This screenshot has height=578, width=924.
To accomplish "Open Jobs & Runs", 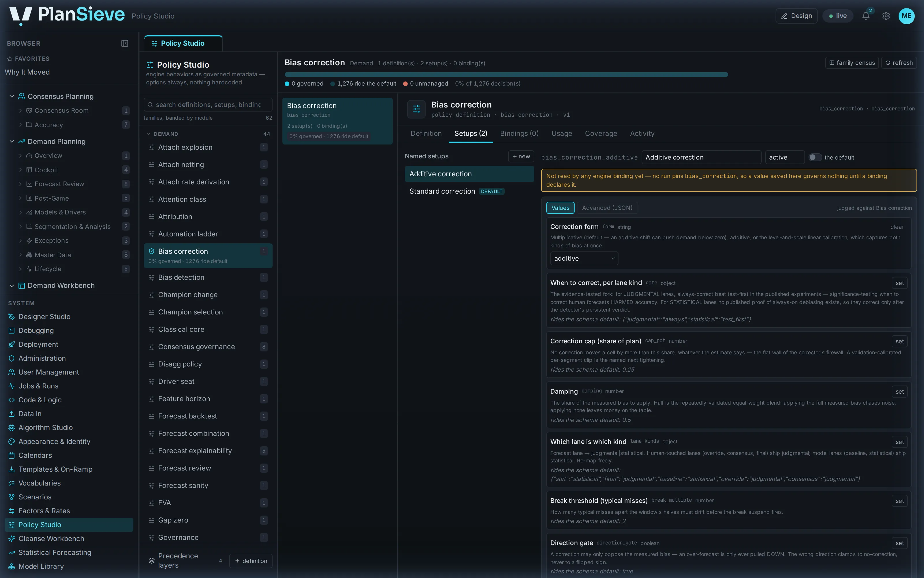I will (x=69, y=386).
